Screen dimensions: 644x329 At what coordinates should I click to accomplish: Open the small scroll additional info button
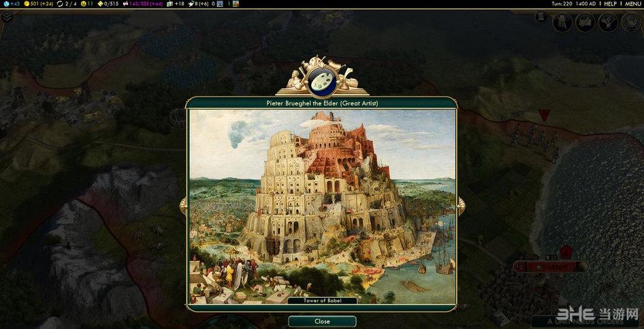(541, 17)
